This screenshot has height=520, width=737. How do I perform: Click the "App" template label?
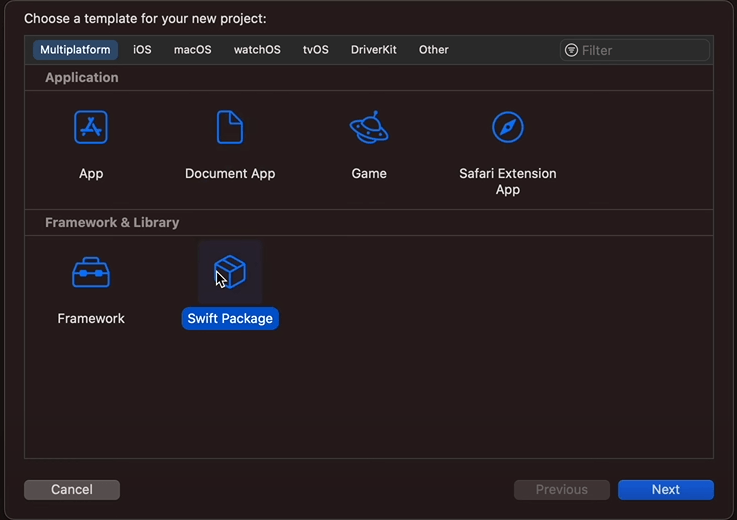click(91, 173)
